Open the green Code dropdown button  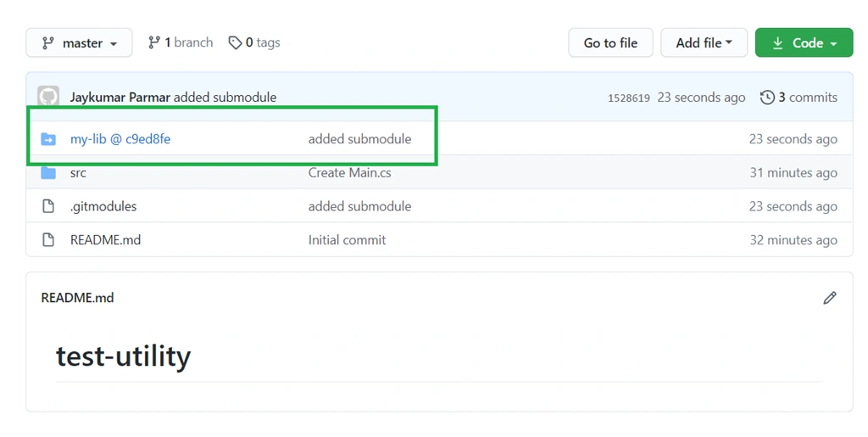click(x=804, y=42)
